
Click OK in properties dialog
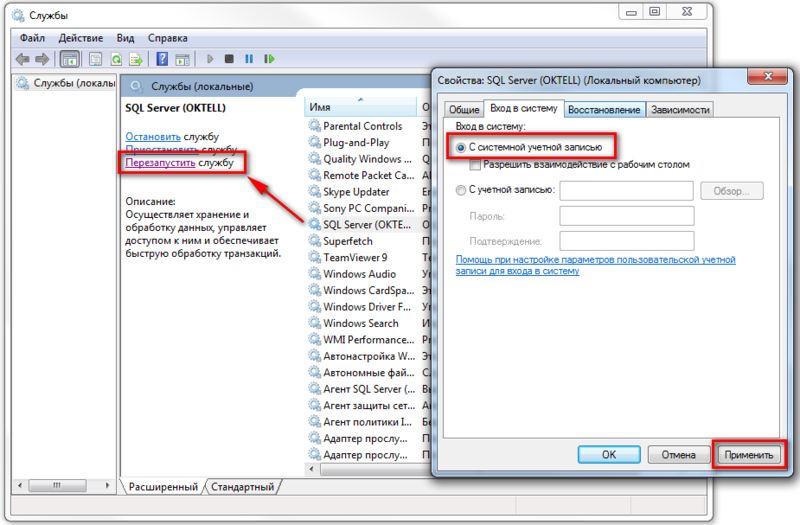click(609, 455)
